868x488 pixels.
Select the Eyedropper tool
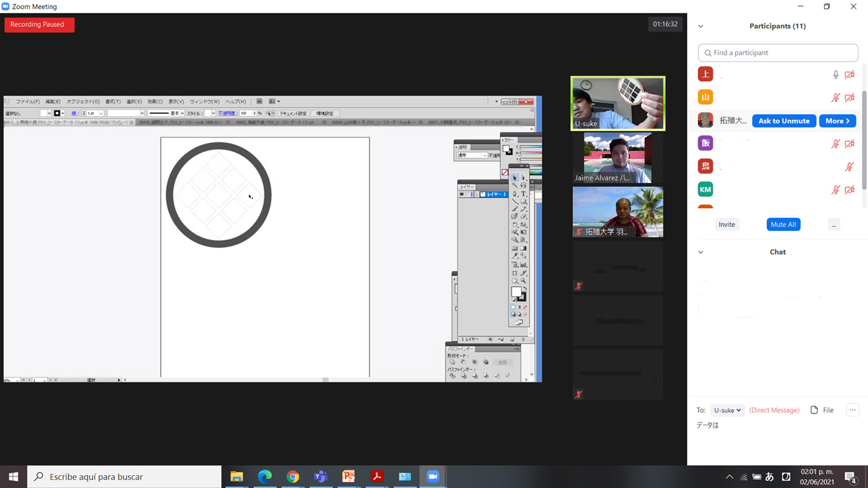click(x=515, y=256)
